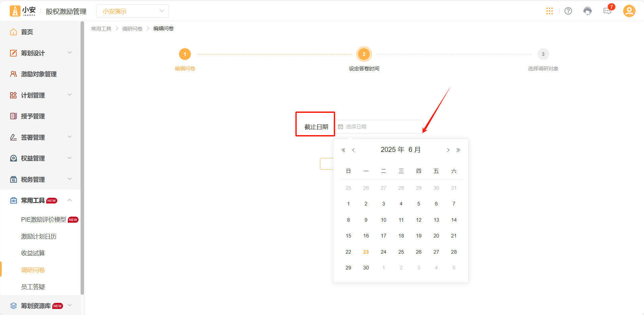
Task: Click the month 6 月 header
Action: (414, 150)
